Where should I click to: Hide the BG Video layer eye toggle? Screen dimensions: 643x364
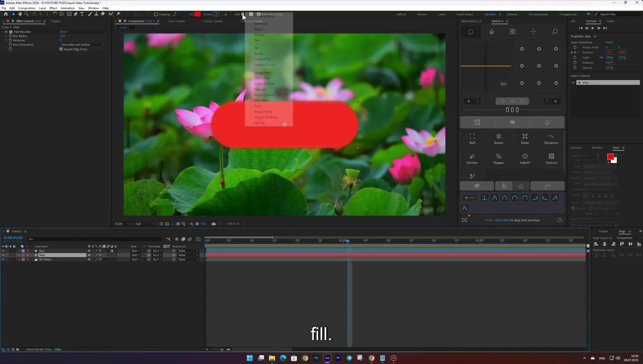[x=3, y=260]
